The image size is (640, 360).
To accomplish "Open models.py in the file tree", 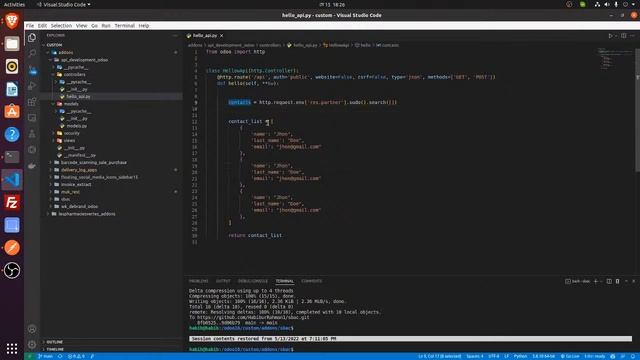I will [x=77, y=126].
